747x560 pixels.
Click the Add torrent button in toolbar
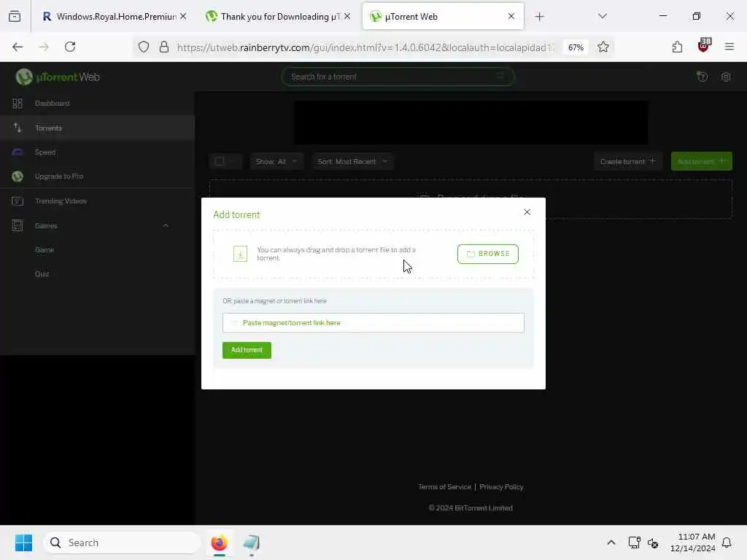pos(701,161)
